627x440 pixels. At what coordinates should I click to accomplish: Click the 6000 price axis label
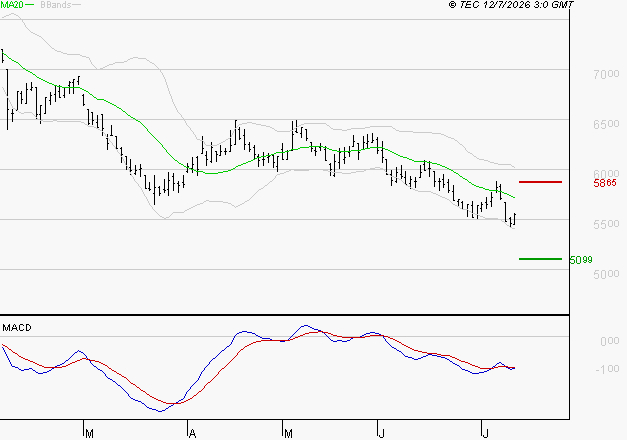606,174
